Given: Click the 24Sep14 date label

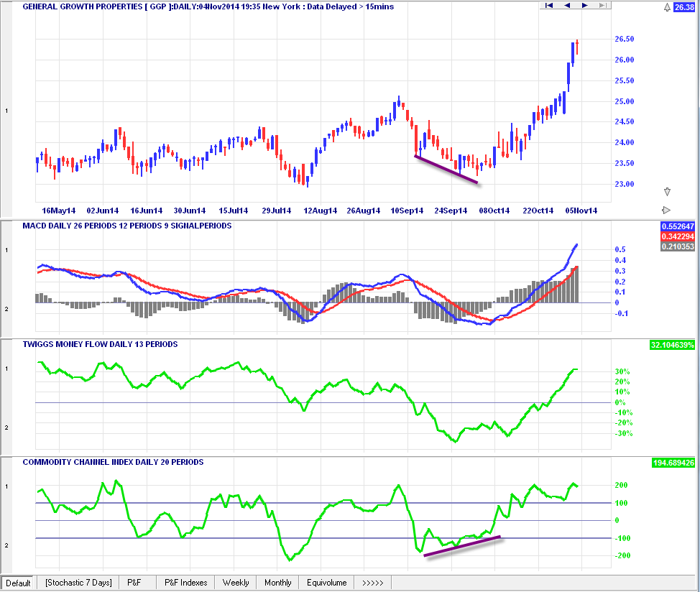Looking at the screenshot, I should 451,211.
